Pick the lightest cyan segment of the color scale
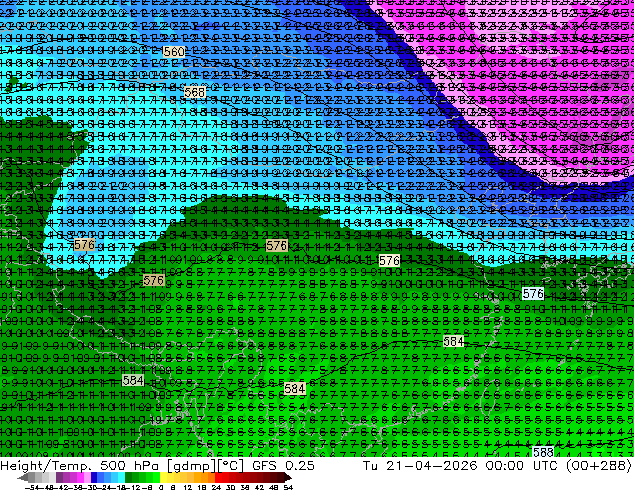This screenshot has height=490, width=634. pos(121,479)
